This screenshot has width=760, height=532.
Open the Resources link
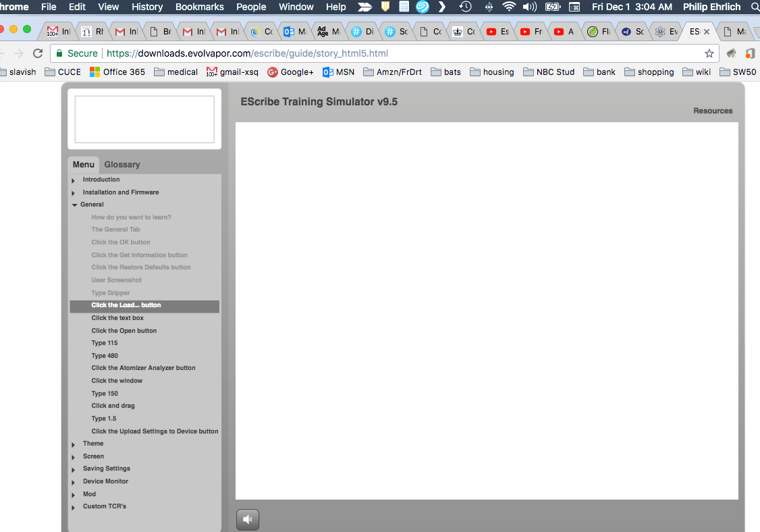click(x=713, y=111)
